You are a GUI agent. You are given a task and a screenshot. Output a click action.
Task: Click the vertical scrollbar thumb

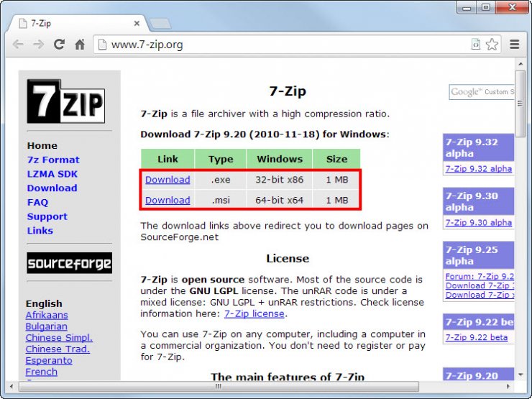[520, 104]
